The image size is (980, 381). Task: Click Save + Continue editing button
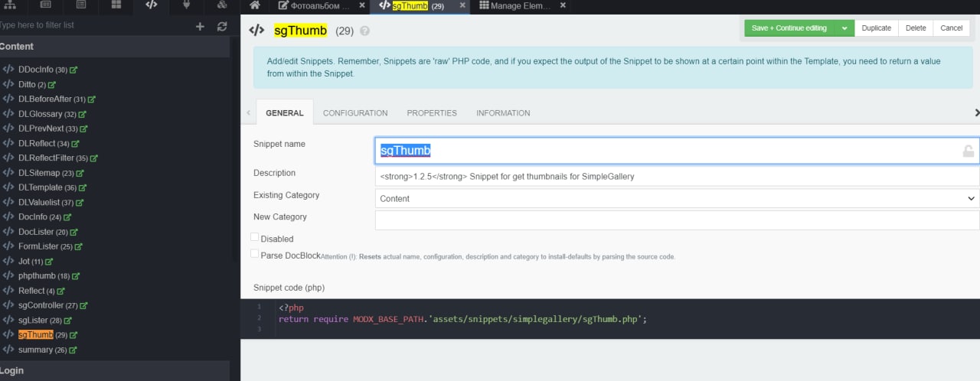point(789,28)
